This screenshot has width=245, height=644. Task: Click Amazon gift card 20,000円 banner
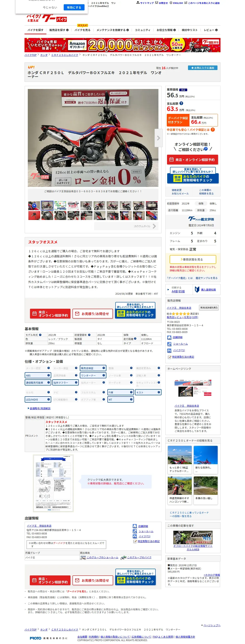[122, 45]
